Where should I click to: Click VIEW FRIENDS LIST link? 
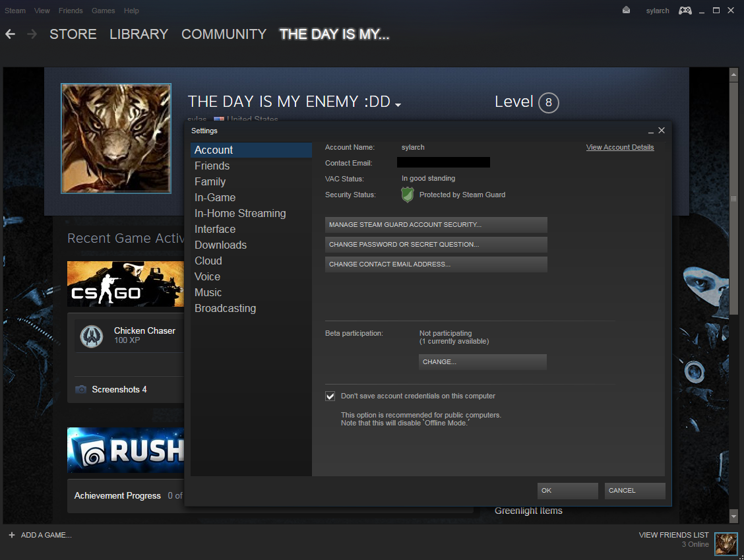click(674, 535)
